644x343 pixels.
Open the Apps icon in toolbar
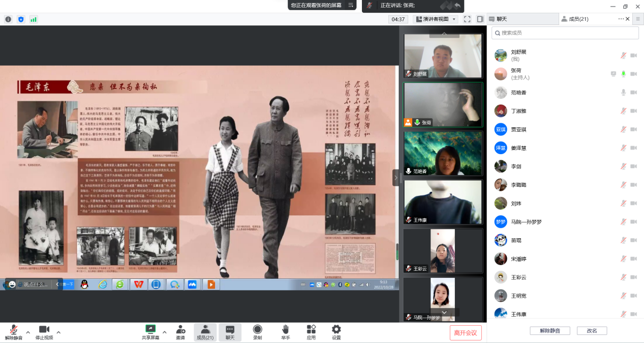coord(311,330)
